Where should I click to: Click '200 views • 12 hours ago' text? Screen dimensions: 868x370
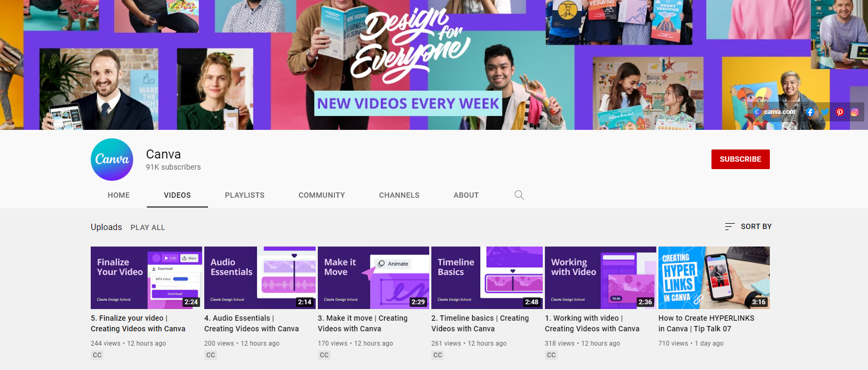click(242, 343)
